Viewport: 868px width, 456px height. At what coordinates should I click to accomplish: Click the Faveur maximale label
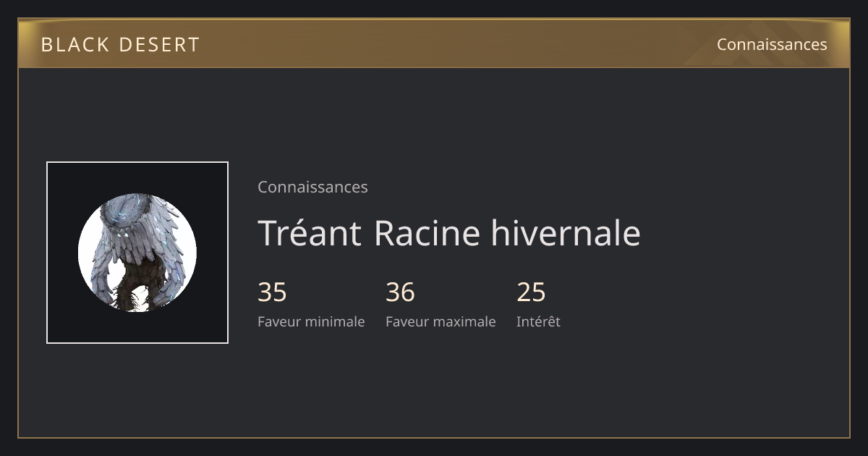(441, 321)
